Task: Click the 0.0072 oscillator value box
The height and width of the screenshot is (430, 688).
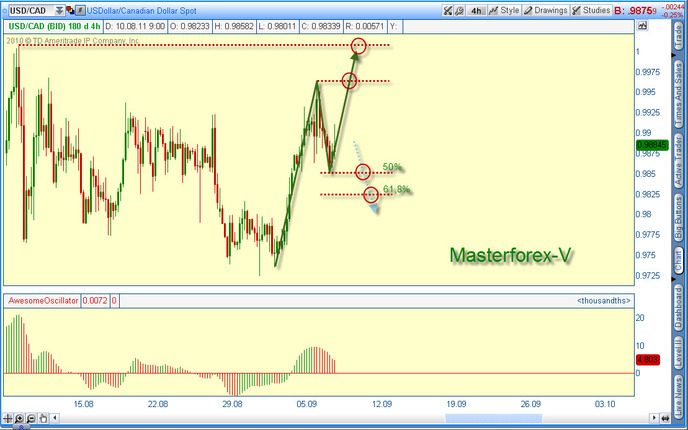Action: (95, 301)
